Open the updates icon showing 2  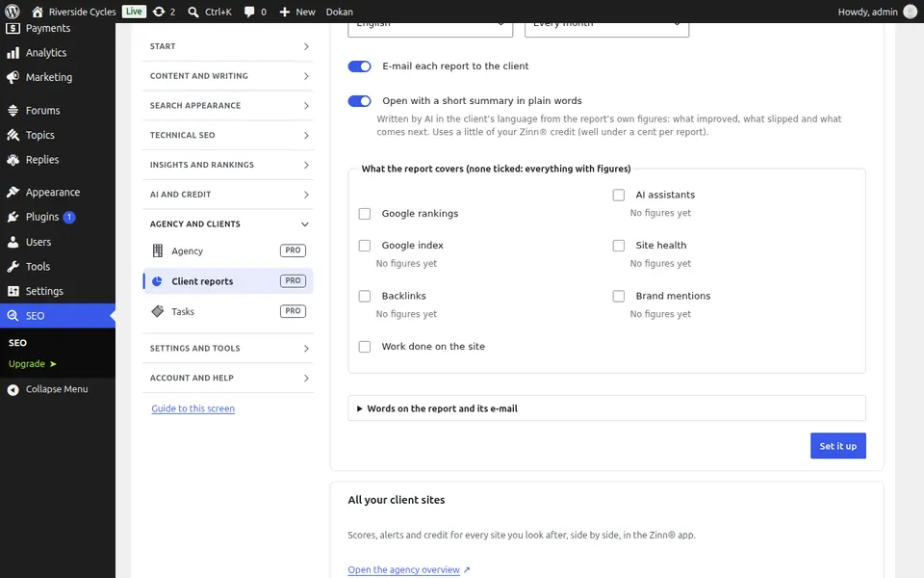159,12
